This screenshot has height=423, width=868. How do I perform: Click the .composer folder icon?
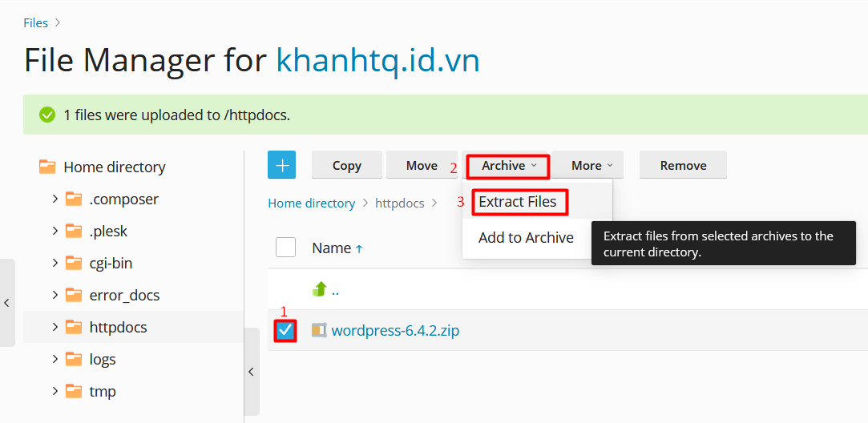(74, 199)
